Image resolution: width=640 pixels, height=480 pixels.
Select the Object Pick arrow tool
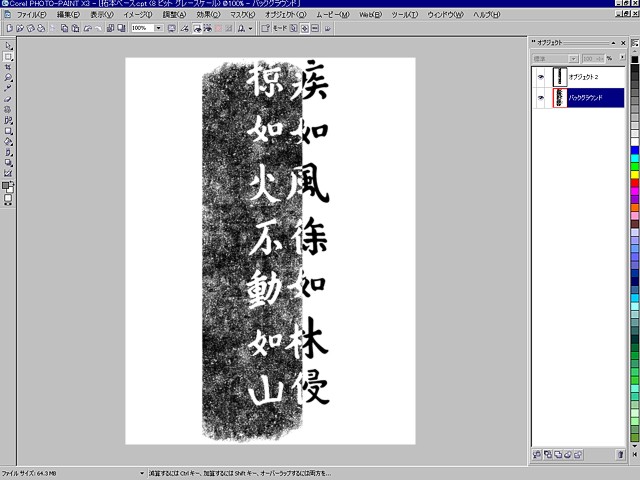(x=8, y=46)
